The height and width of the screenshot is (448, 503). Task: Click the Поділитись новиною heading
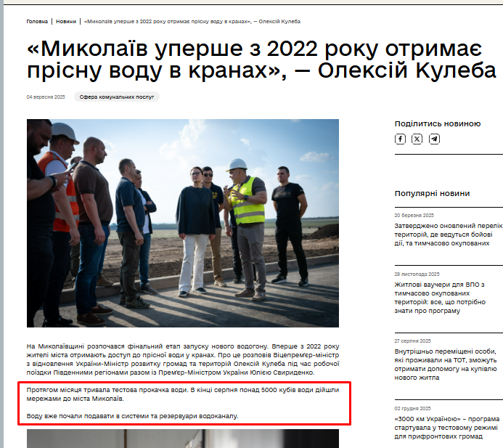[x=438, y=123]
